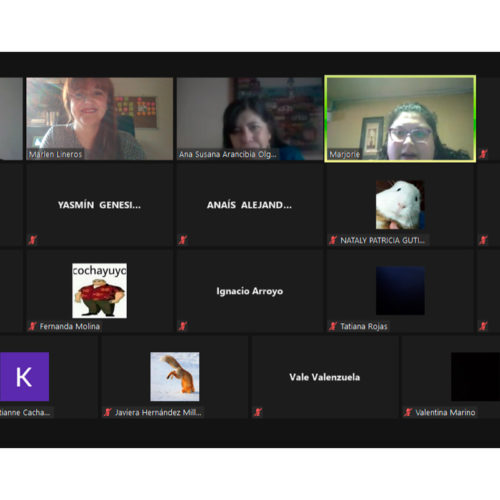Click the muted mic icon beside Fernanda Molina
The image size is (500, 500).
pos(32,326)
